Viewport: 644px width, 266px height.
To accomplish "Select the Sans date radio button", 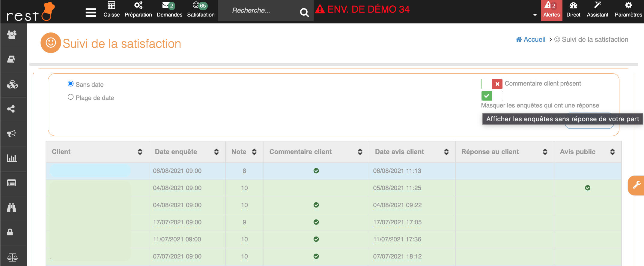I will pos(71,84).
